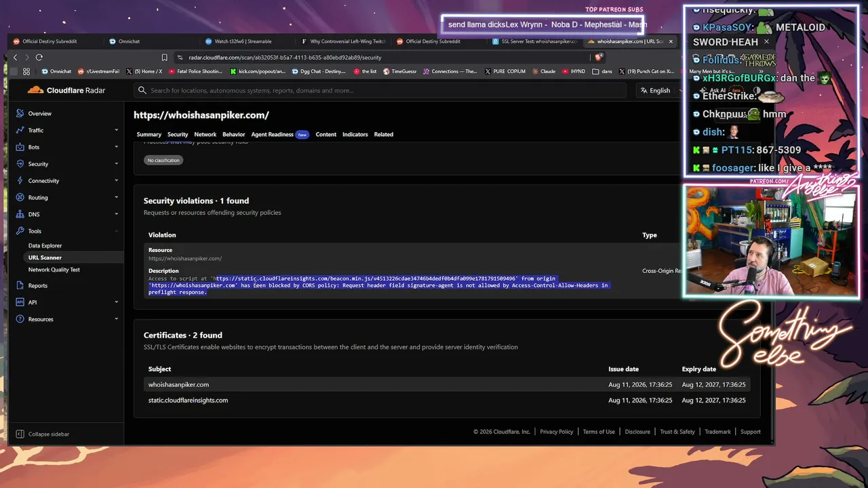Viewport: 868px width, 488px height.
Task: Click the Traffic chart icon
Action: [x=20, y=130]
